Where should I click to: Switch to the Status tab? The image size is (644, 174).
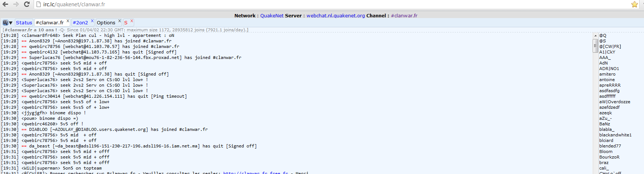(x=24, y=22)
